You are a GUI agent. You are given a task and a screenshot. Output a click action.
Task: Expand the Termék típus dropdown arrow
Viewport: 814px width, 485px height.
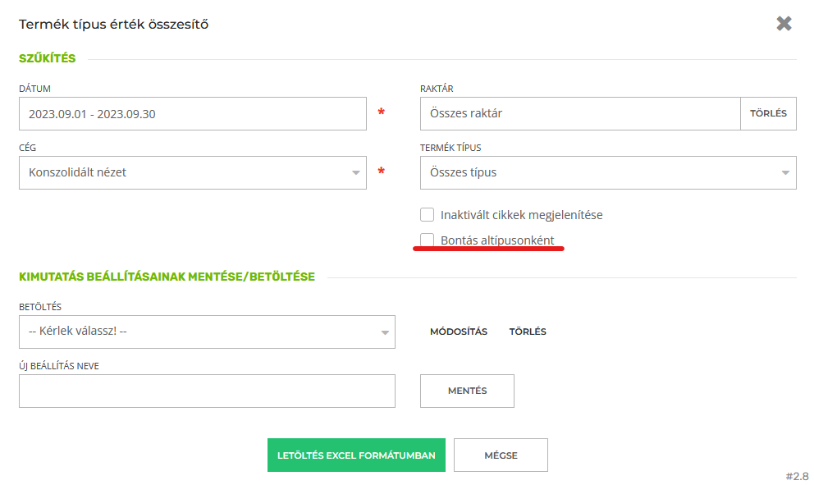(784, 173)
